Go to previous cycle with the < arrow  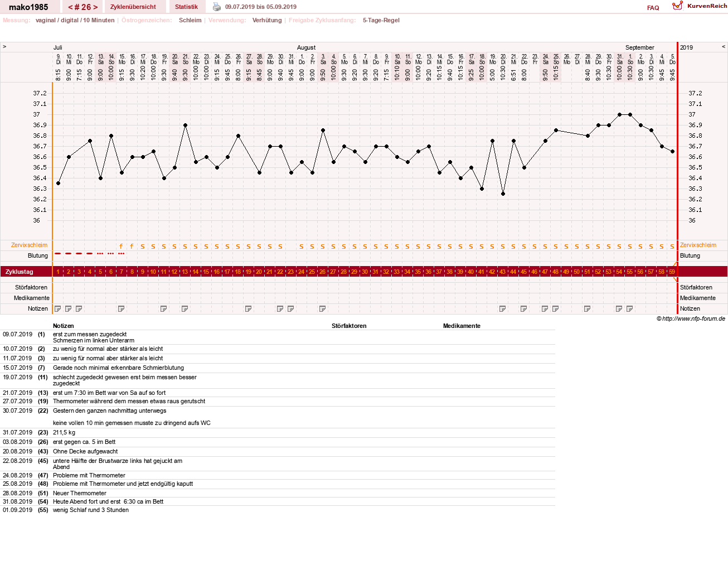click(x=70, y=7)
